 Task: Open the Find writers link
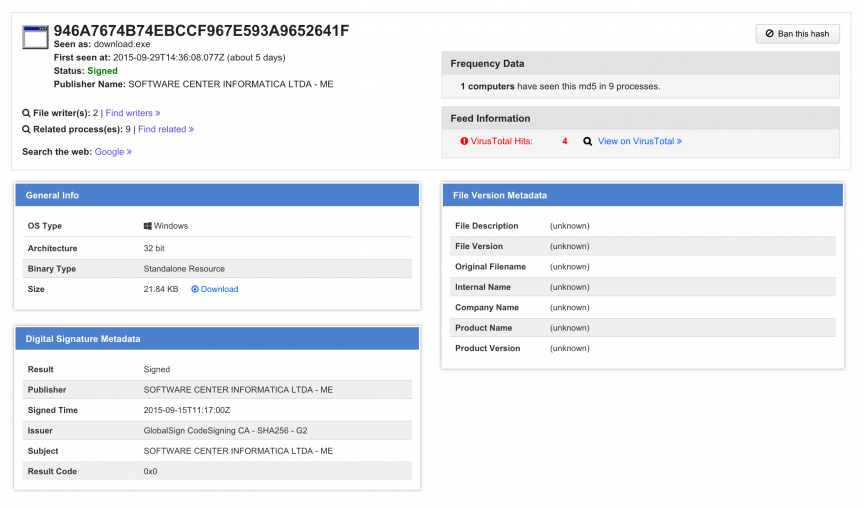[x=132, y=113]
